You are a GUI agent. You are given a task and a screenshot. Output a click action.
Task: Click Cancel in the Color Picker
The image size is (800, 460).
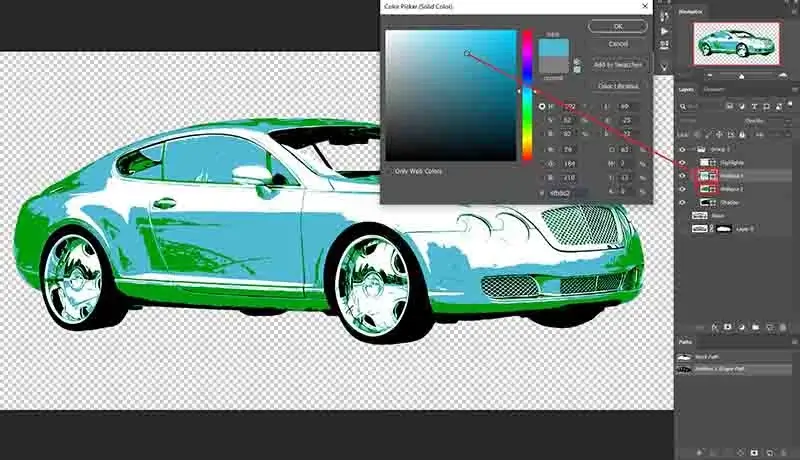(x=618, y=44)
